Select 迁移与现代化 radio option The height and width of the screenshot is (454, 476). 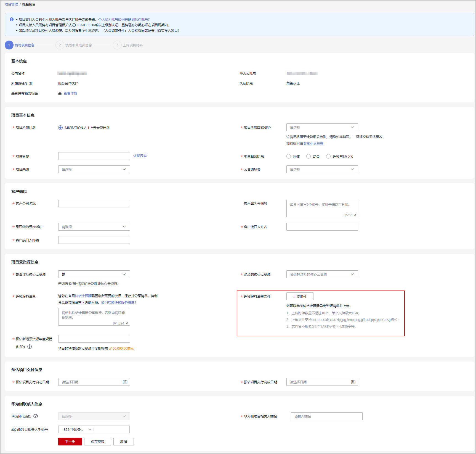tap(328, 156)
